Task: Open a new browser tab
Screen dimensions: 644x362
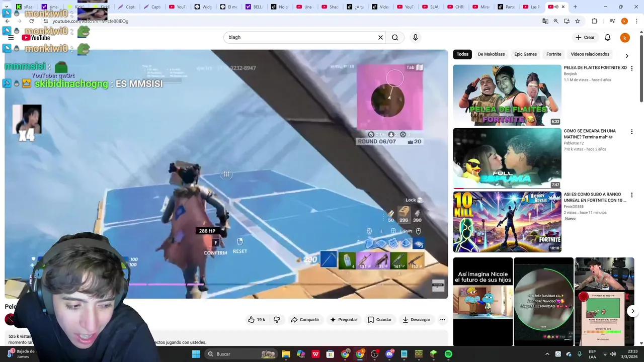Action: click(575, 7)
